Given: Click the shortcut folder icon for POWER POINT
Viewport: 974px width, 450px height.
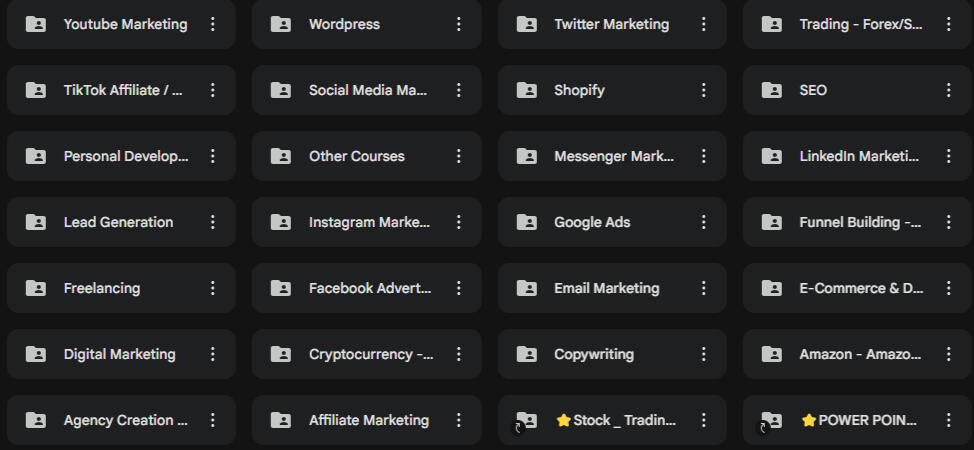Looking at the screenshot, I should click(x=772, y=421).
